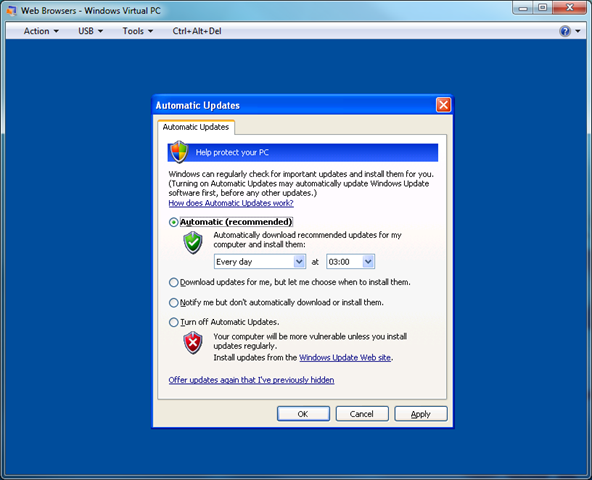Click the green check shield icon
Screen dimensions: 592x480
pos(193,243)
